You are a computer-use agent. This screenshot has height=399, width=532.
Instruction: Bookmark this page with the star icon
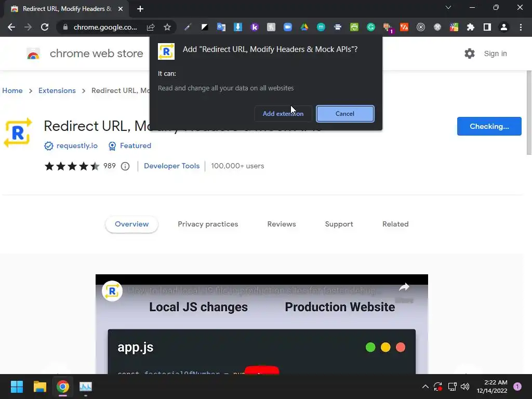(x=167, y=27)
